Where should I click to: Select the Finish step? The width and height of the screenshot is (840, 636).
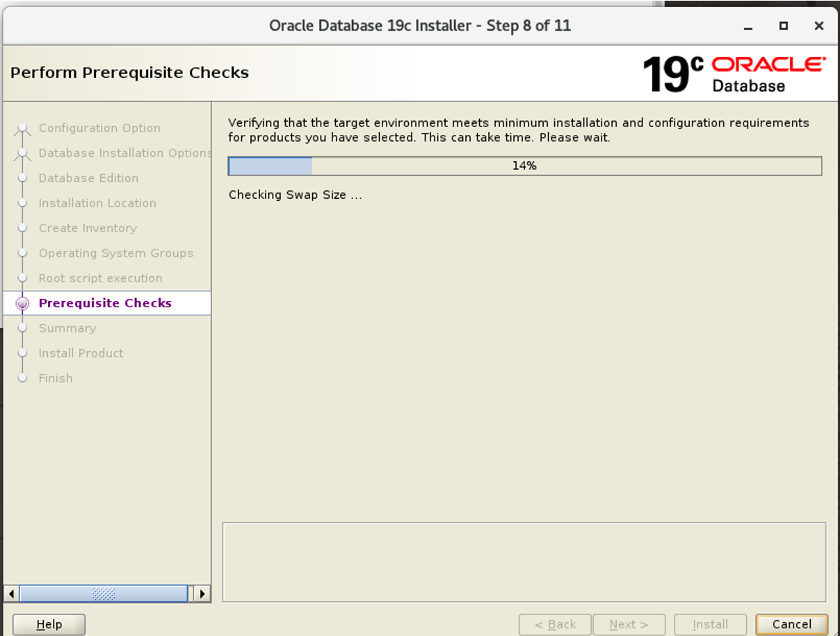[56, 378]
